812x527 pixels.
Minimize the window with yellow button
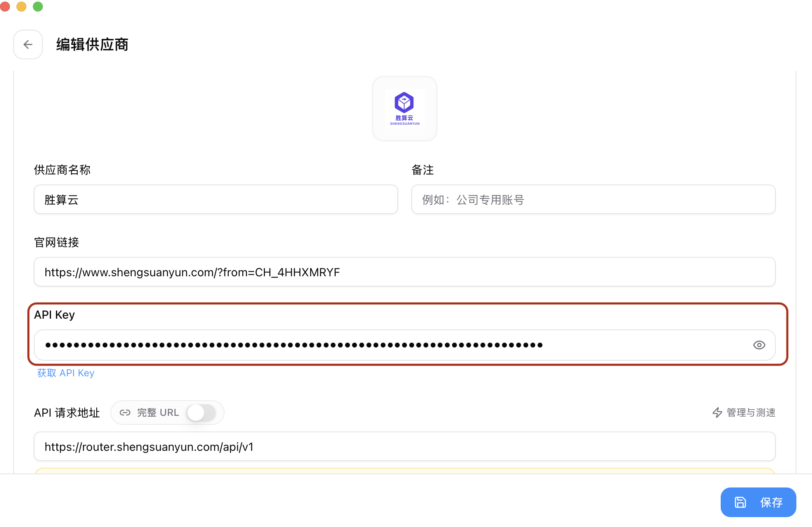tap(21, 7)
